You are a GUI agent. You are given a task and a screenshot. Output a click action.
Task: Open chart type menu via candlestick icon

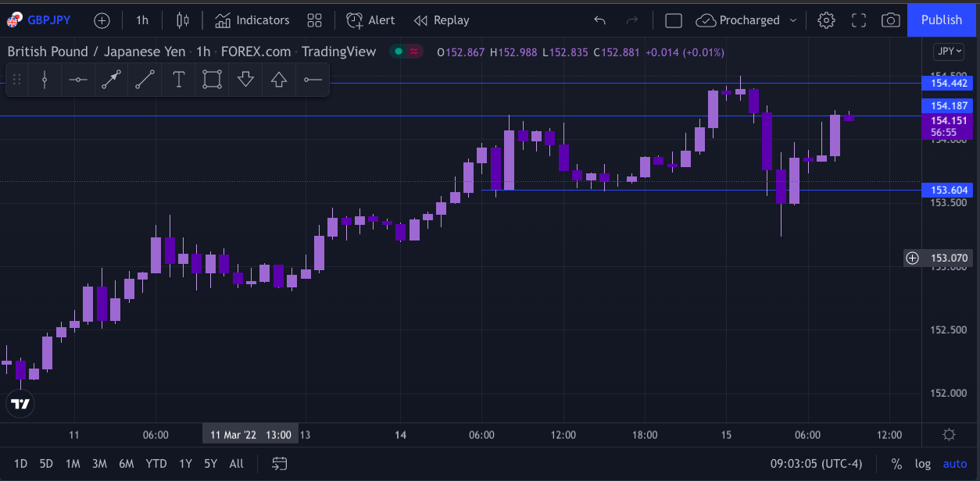tap(181, 20)
